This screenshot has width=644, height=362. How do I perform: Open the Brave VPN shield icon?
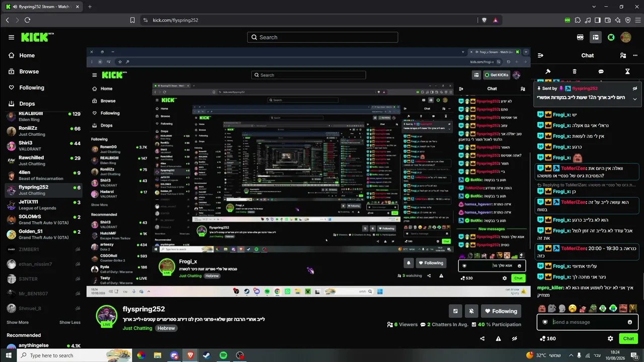click(x=628, y=20)
